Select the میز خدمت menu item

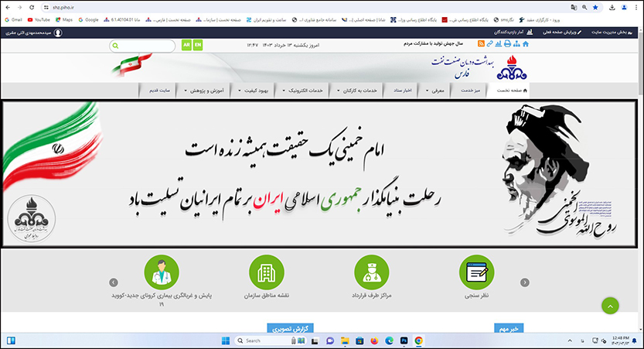coord(470,91)
